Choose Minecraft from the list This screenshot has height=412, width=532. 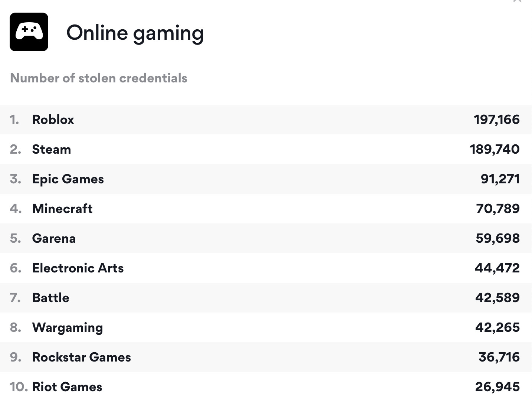click(x=62, y=209)
